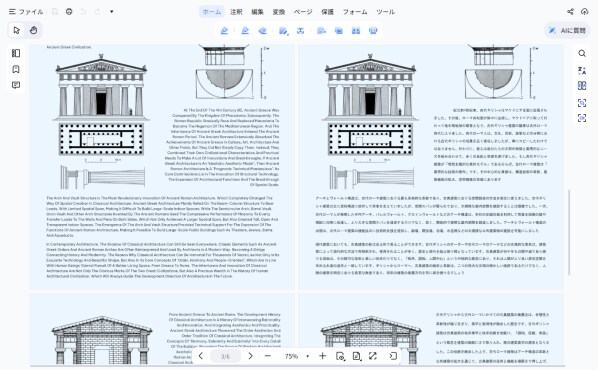Screen dimensions: 598x370
Task: Activate the select arrow cursor tool
Action: click(x=16, y=30)
